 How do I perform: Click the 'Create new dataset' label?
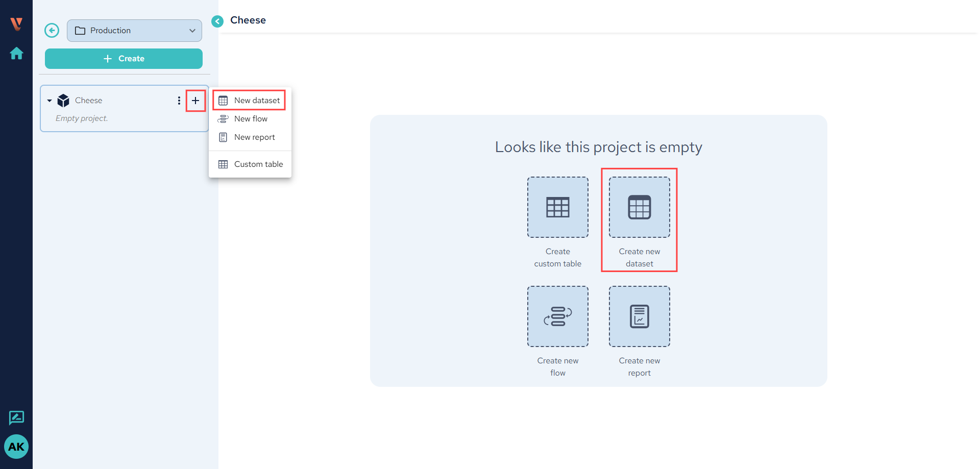pos(640,258)
